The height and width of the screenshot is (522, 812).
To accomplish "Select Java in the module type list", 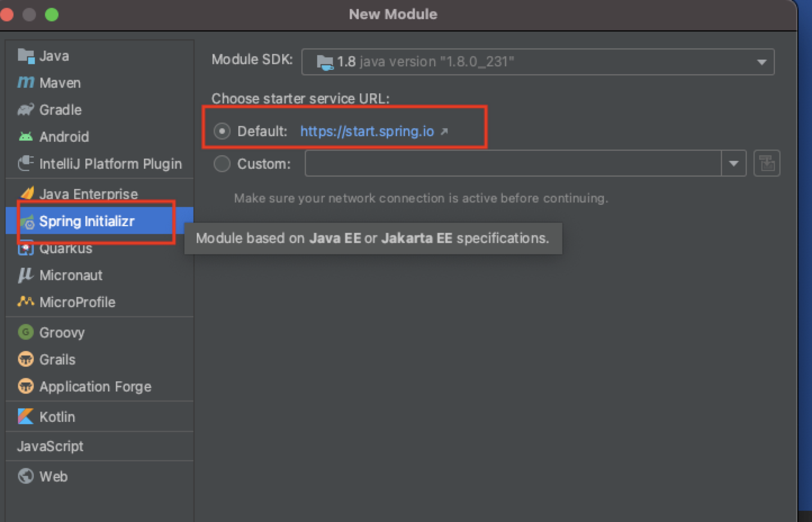I will click(100, 56).
